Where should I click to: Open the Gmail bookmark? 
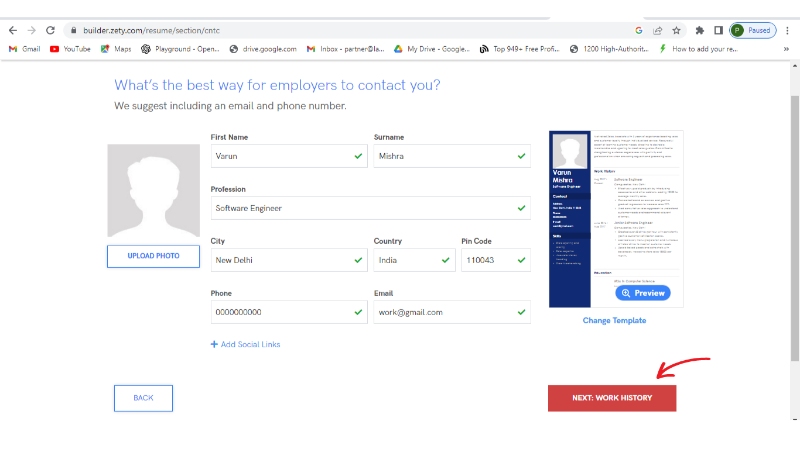[x=24, y=48]
